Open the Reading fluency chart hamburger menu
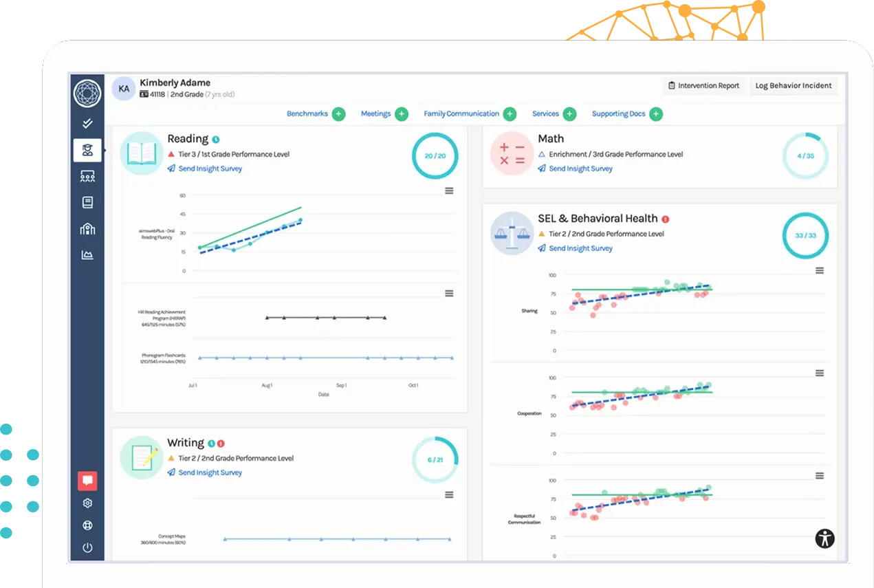Image resolution: width=874 pixels, height=588 pixels. pyautogui.click(x=449, y=191)
